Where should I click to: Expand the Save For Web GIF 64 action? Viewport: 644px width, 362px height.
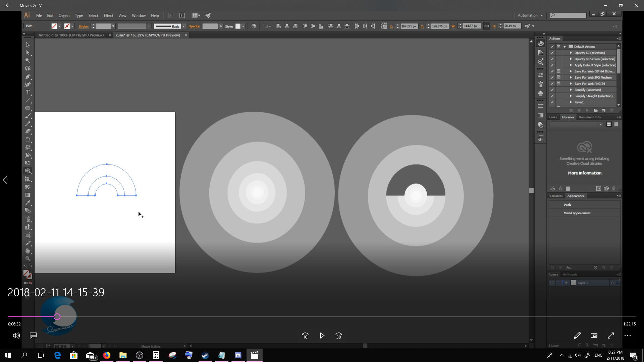571,71
